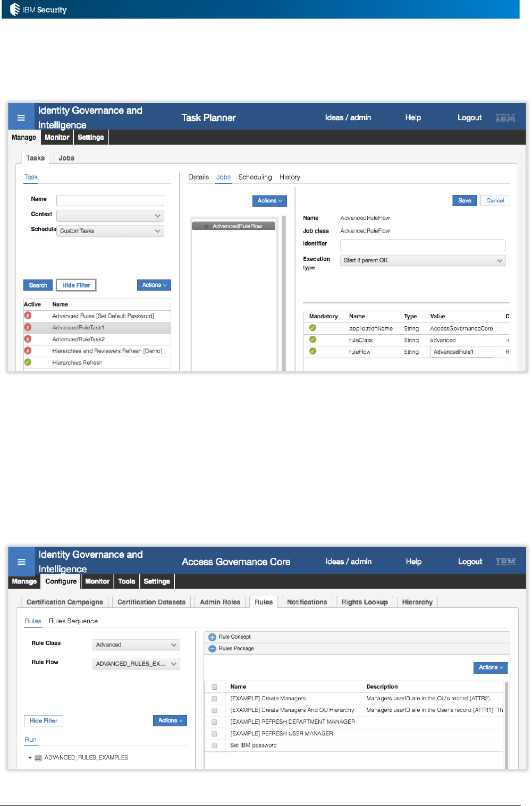Image resolution: width=532 pixels, height=806 pixels.
Task: Select Hierarchies Refresh row in task list
Action: (97, 363)
